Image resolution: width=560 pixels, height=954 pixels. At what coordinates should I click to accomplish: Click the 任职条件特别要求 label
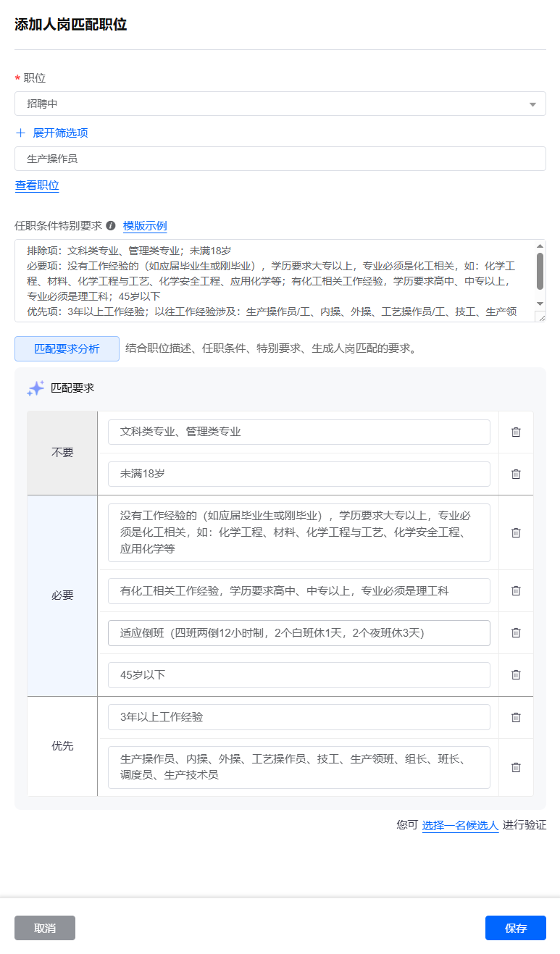coord(59,225)
